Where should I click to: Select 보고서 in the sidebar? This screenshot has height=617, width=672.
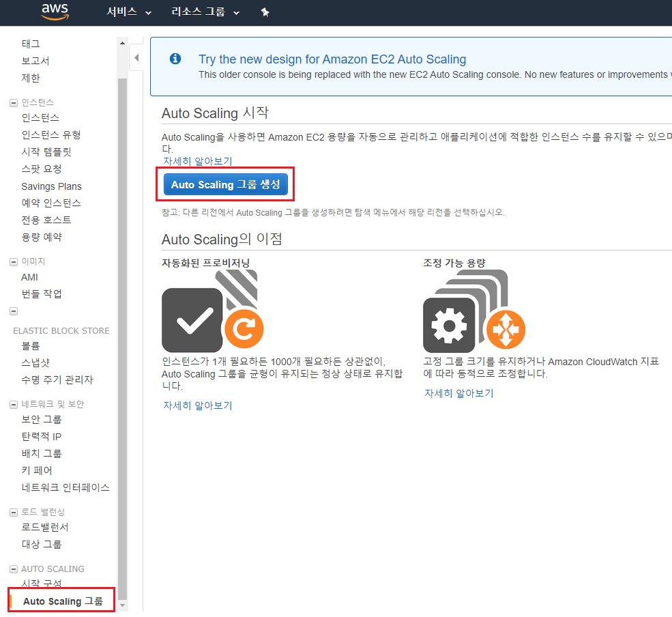point(35,61)
